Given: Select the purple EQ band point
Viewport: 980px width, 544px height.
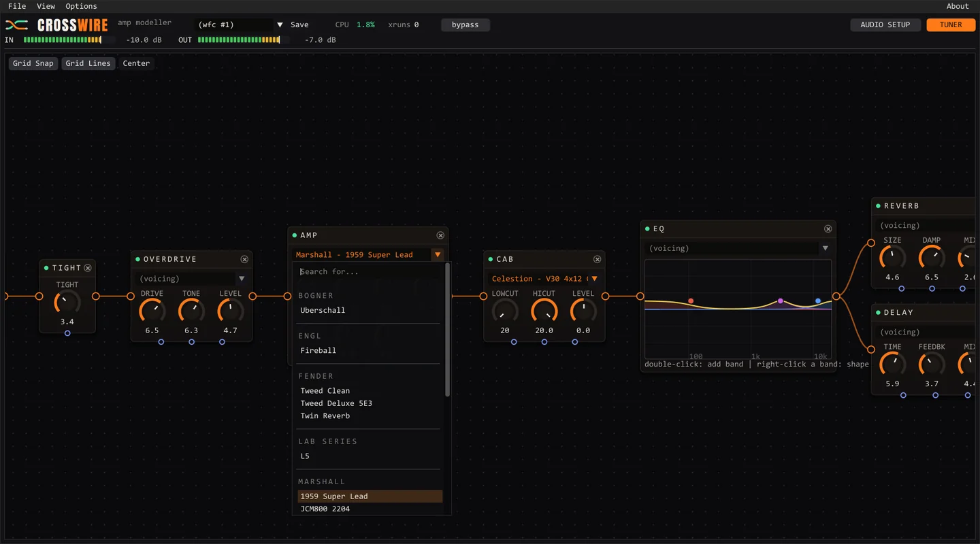Looking at the screenshot, I should pyautogui.click(x=781, y=301).
